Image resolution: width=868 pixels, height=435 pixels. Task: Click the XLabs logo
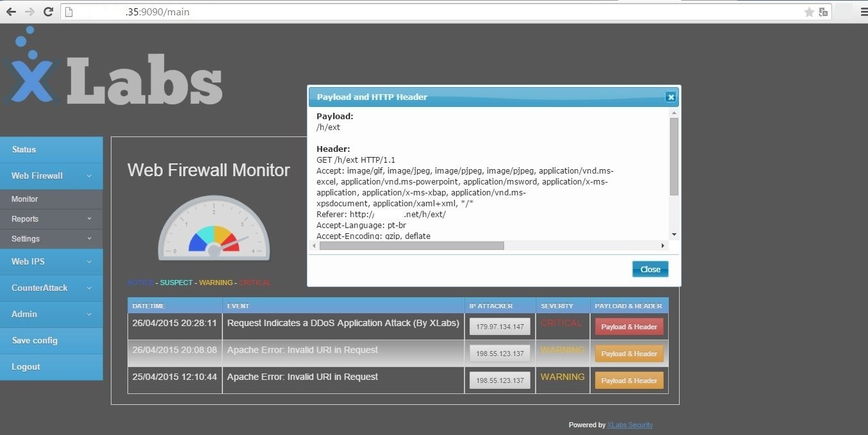[x=112, y=67]
